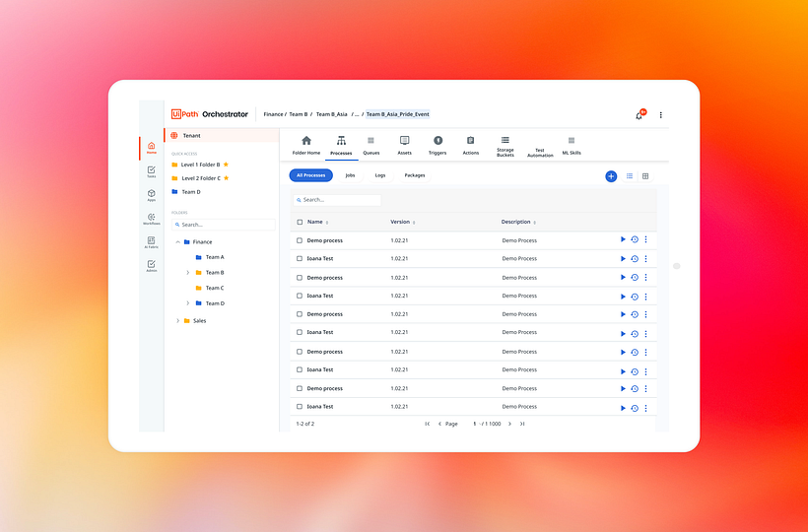The width and height of the screenshot is (808, 532).
Task: Select the Logs pill
Action: point(380,175)
